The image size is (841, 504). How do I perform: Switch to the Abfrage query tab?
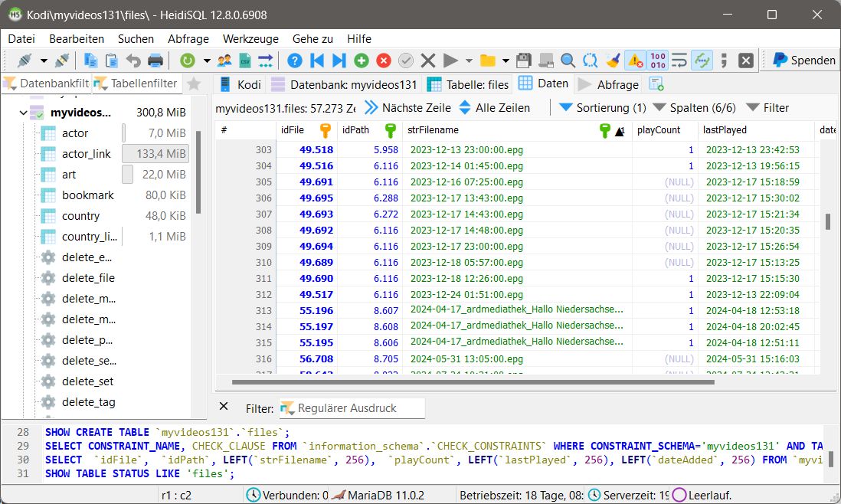coord(608,85)
